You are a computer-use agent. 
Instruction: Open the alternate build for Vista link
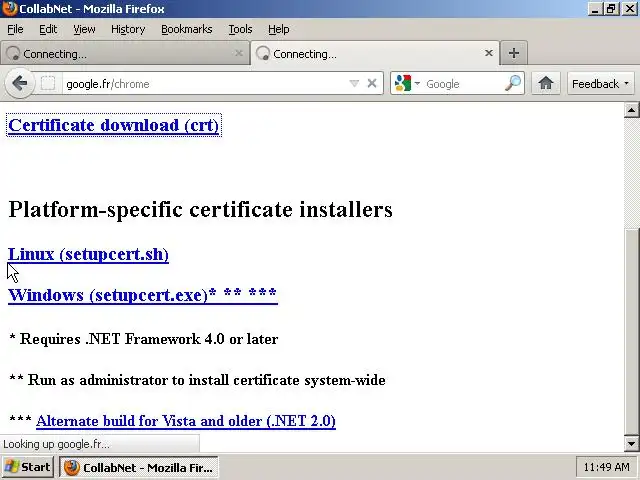pos(186,421)
